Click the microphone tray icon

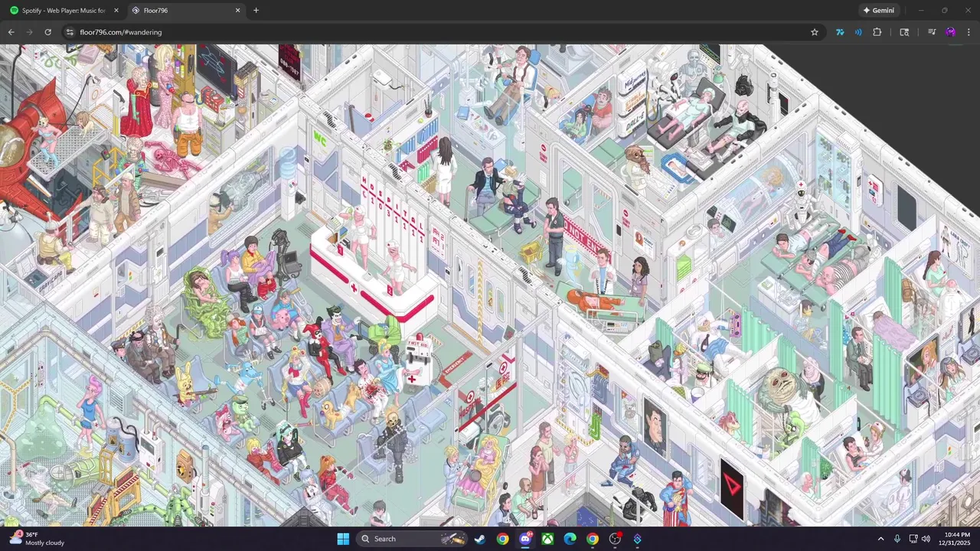tap(897, 539)
